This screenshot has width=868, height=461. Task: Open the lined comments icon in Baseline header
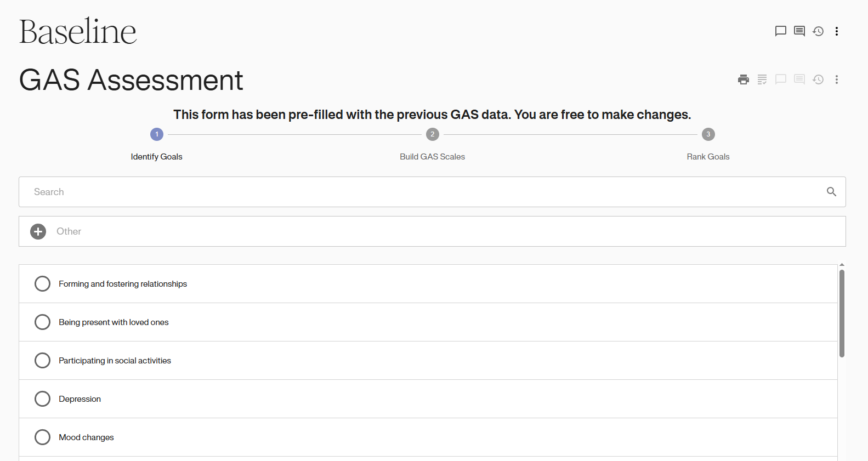799,31
